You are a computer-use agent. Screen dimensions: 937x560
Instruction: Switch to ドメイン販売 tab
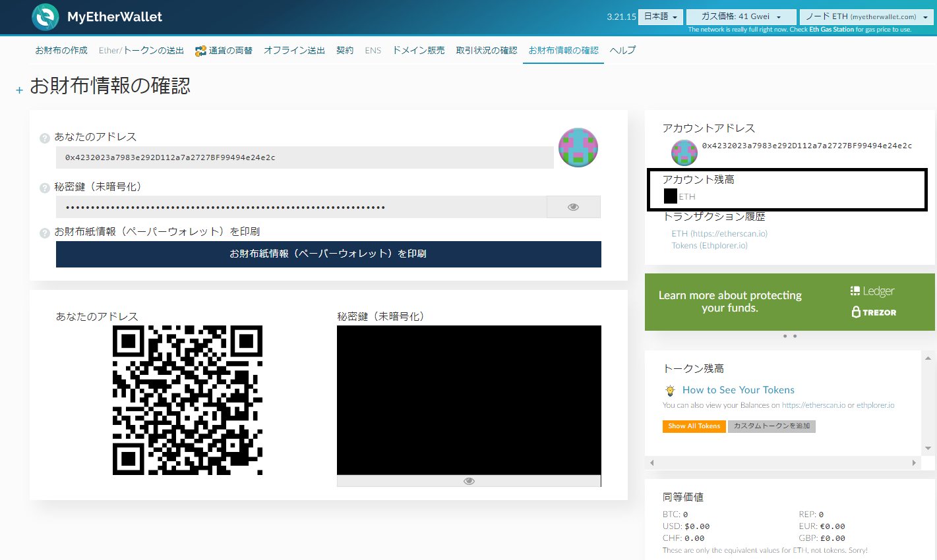418,51
